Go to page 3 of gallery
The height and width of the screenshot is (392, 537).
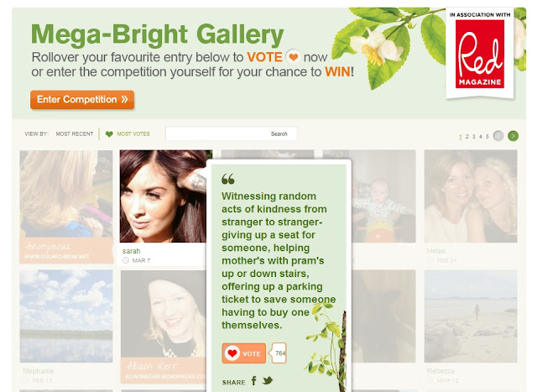click(473, 136)
